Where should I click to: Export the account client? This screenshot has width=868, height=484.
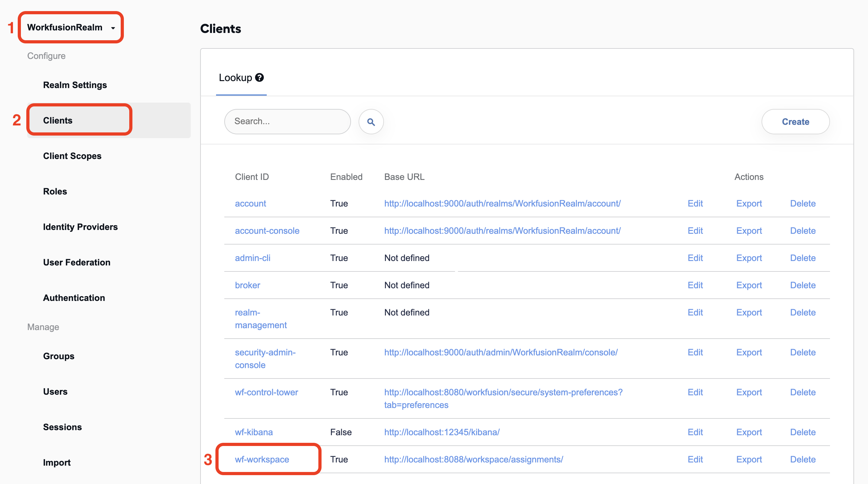(749, 203)
